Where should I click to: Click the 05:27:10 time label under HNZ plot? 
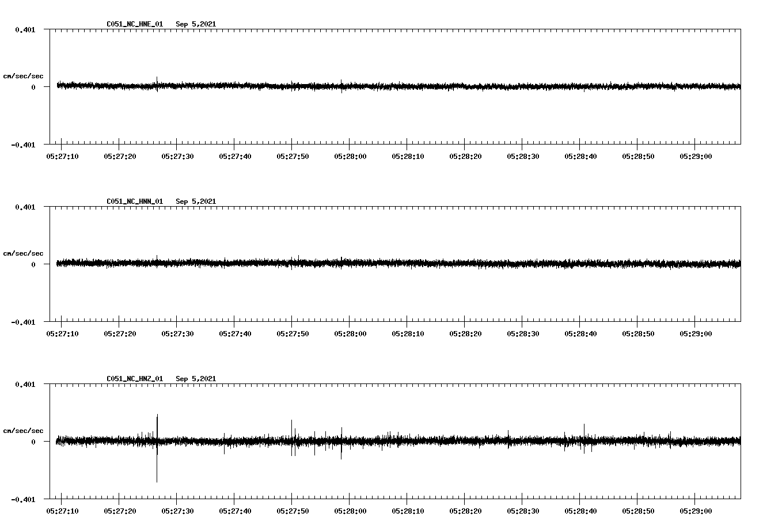[62, 511]
